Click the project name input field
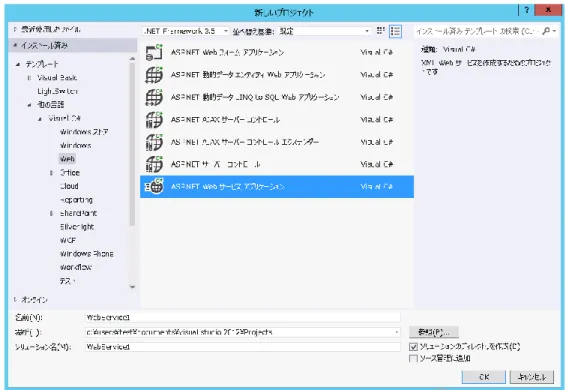The image size is (569, 390). 242,317
